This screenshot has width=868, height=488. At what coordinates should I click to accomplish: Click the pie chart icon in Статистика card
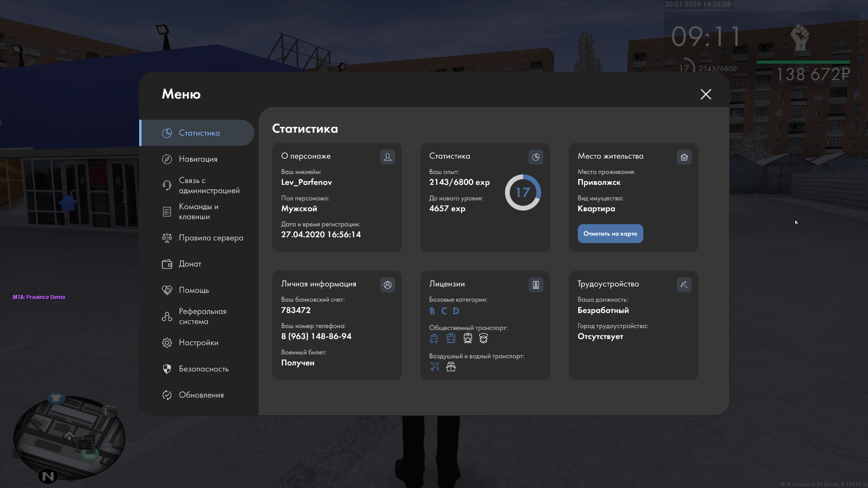[536, 157]
